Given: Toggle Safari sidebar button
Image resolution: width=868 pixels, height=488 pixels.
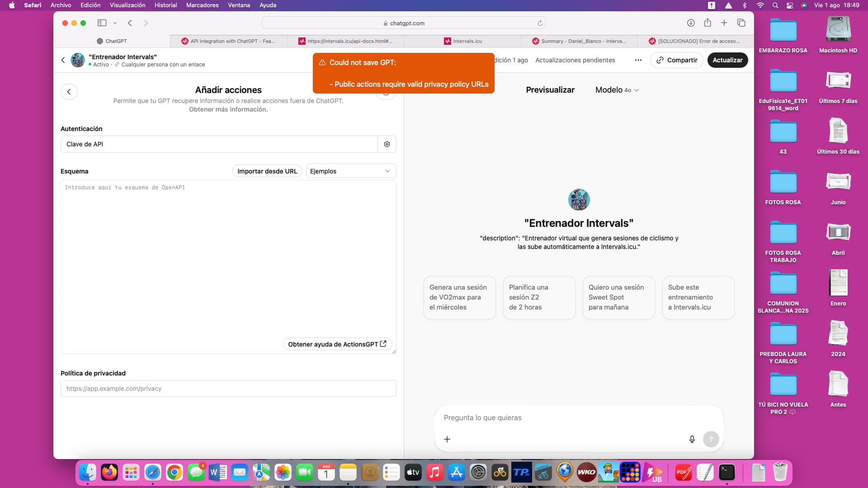Looking at the screenshot, I should [102, 23].
